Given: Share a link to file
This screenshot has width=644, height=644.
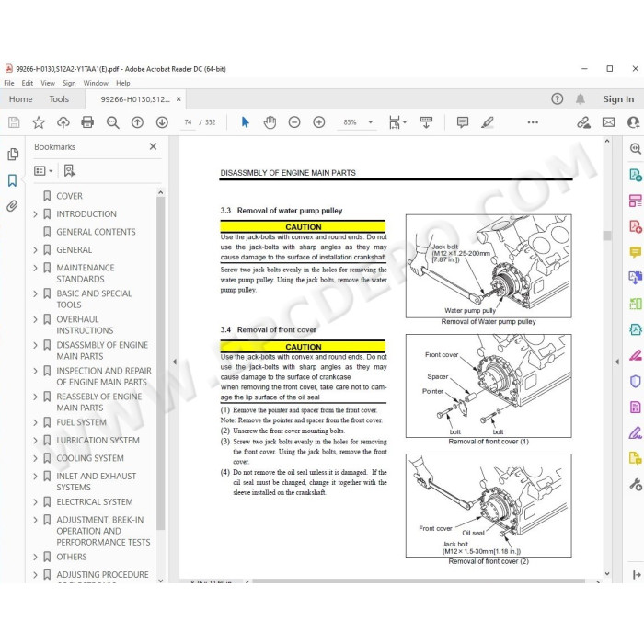Looking at the screenshot, I should (583, 122).
